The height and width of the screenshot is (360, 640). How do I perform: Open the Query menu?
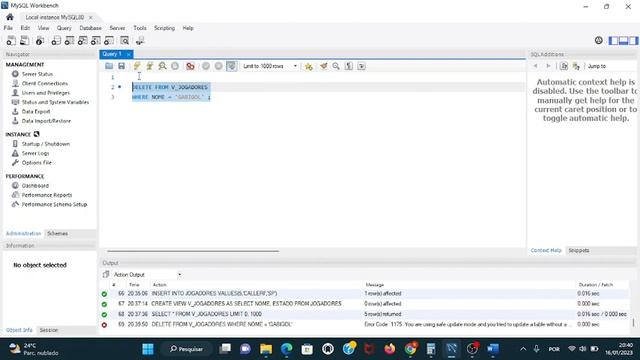coord(64,28)
